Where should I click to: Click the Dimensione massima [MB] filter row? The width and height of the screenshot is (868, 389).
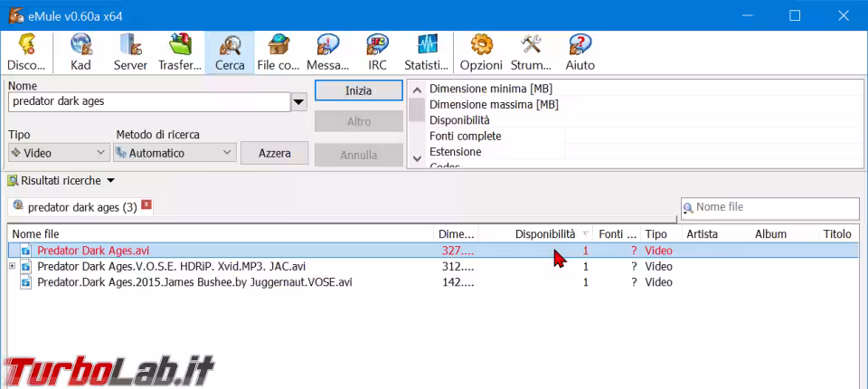click(644, 104)
